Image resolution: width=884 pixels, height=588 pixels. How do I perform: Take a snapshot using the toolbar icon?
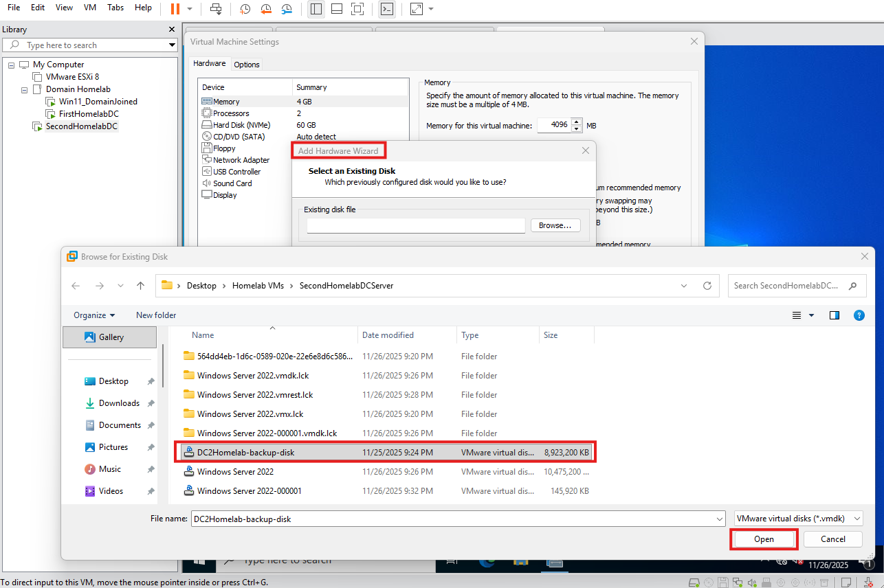pos(245,9)
